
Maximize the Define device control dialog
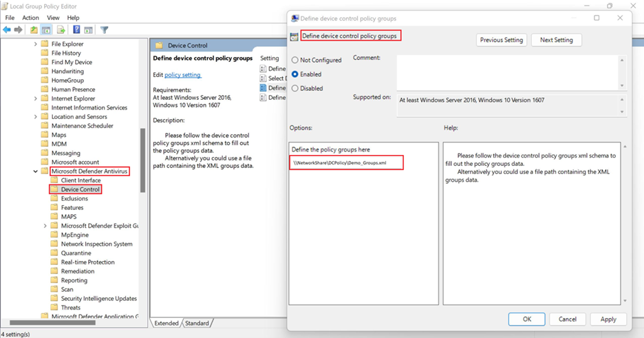[597, 18]
